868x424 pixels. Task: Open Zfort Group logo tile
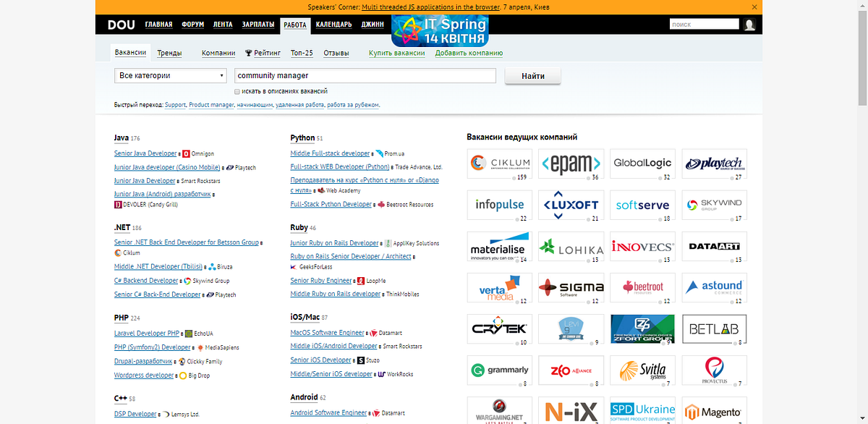coord(643,329)
